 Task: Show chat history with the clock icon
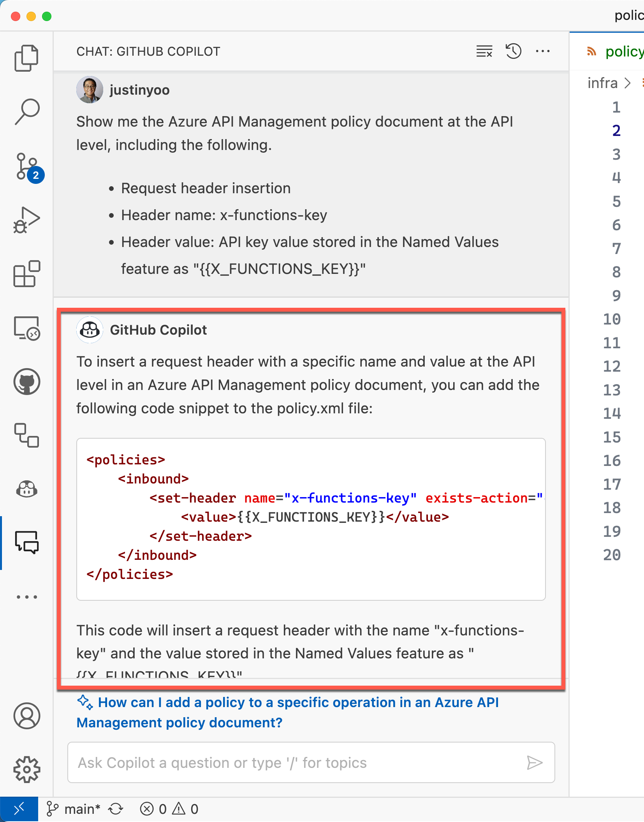pos(513,51)
